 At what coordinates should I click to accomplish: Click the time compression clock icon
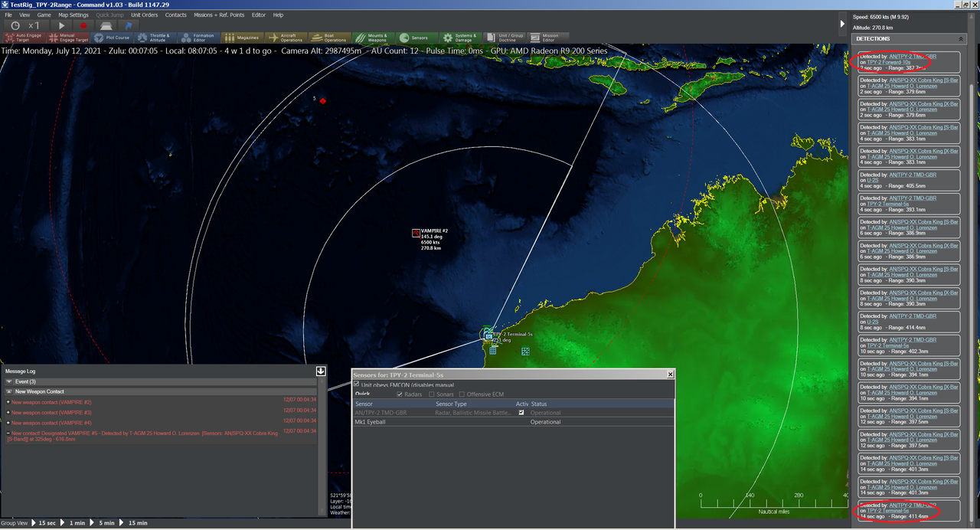tap(16, 26)
